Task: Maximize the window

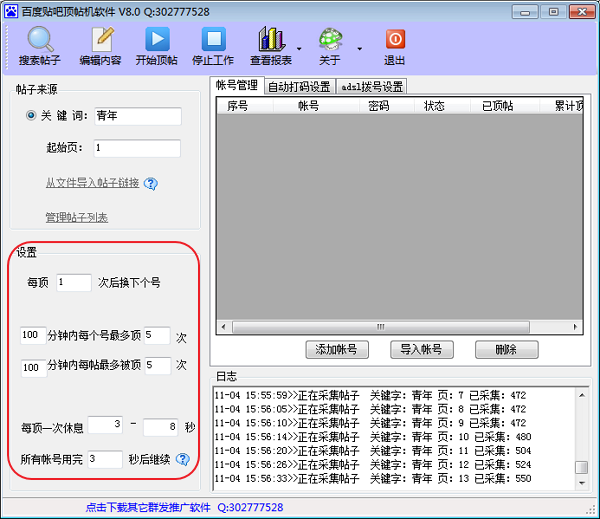Action: click(553, 12)
